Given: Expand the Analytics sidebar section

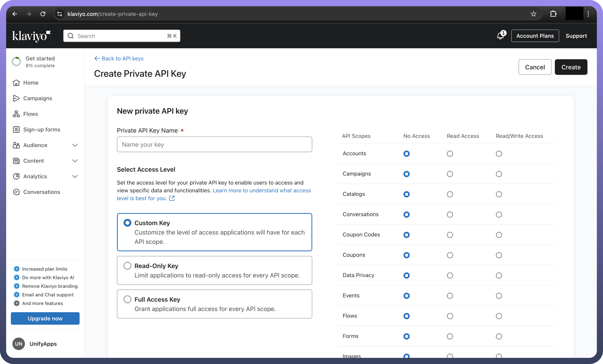Looking at the screenshot, I should (x=75, y=176).
